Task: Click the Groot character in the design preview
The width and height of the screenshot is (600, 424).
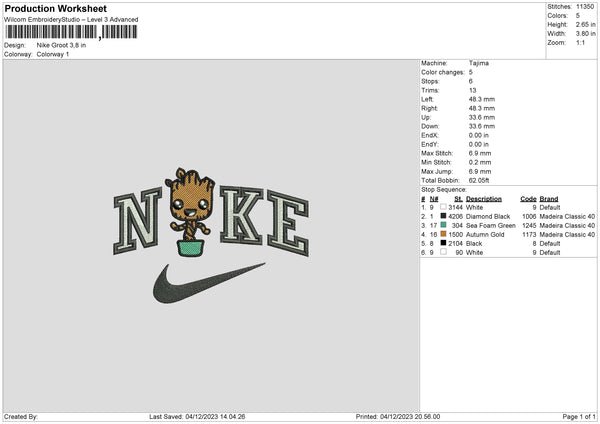Action: tap(191, 212)
